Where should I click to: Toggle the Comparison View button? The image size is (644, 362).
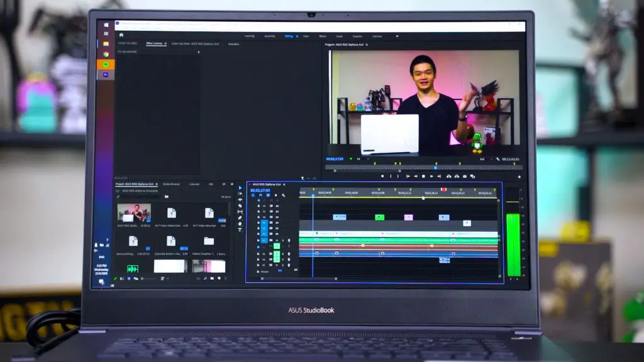click(473, 177)
